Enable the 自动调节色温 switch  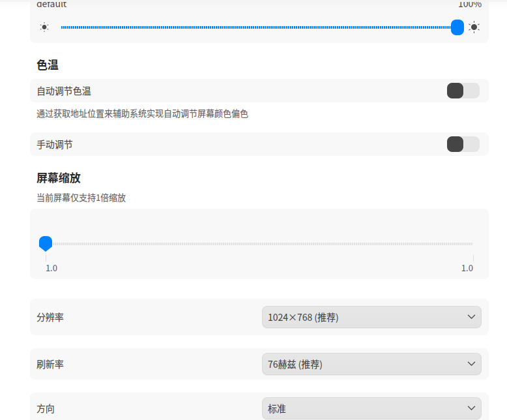(x=463, y=91)
